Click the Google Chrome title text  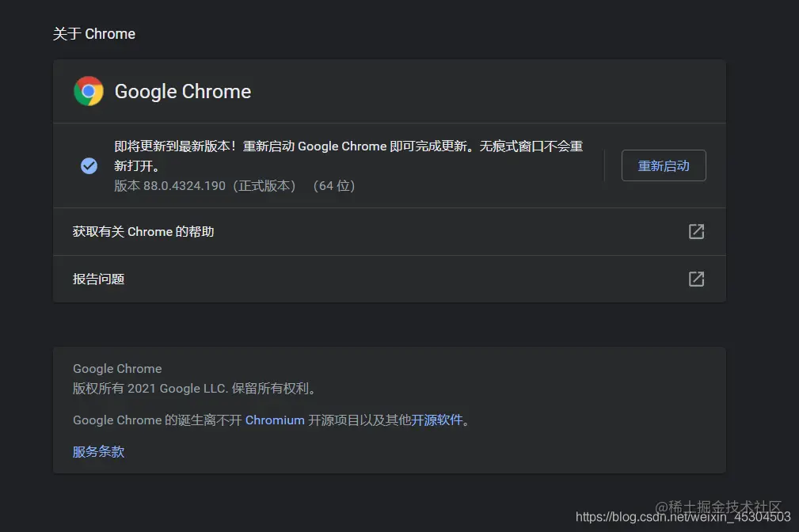pos(182,92)
